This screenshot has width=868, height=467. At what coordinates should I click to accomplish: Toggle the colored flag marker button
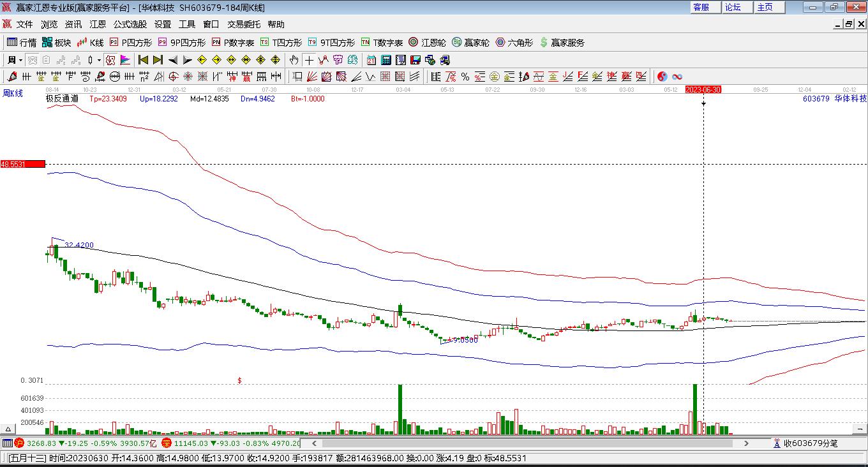pos(125,60)
